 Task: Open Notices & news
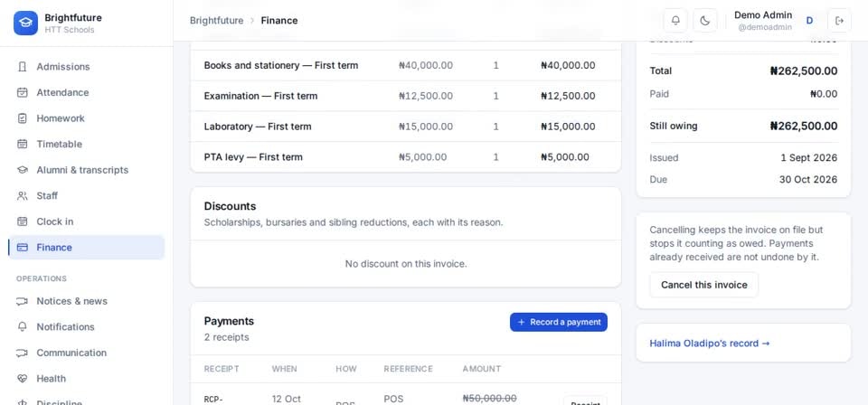pos(87,301)
